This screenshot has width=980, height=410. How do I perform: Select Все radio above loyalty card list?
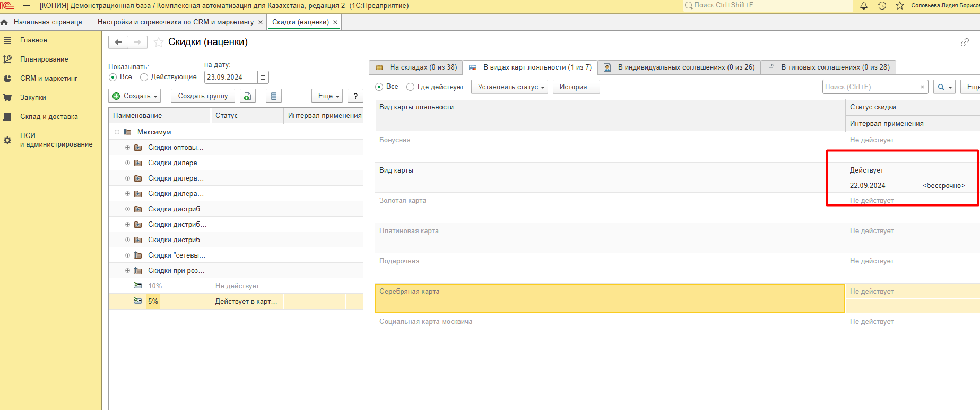pos(379,87)
